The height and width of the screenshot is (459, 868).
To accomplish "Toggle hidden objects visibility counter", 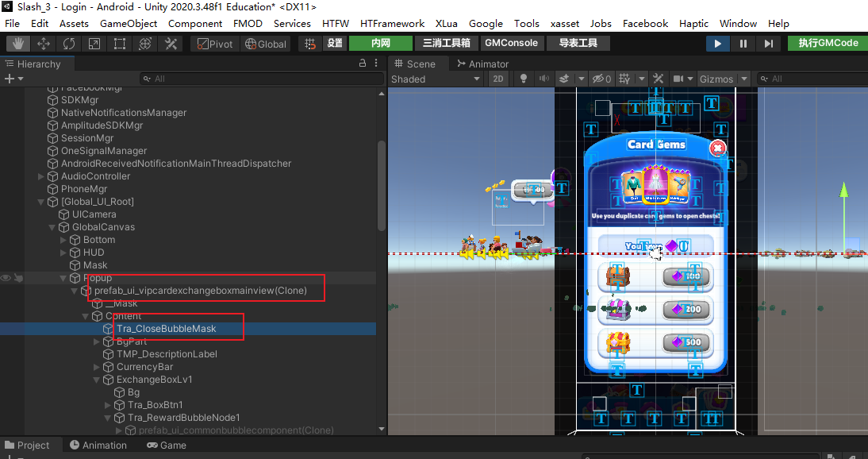I will 601,79.
